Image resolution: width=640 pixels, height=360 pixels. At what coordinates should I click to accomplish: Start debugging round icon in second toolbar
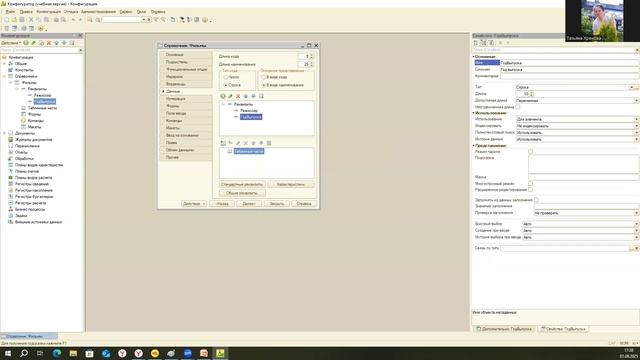40,28
